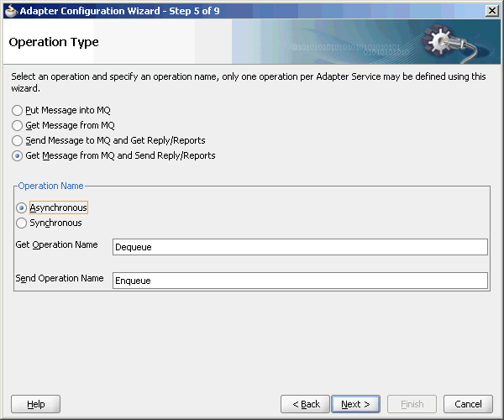Click the Send Operation Name field containing Enqueue
The width and height of the screenshot is (504, 420).
[300, 281]
